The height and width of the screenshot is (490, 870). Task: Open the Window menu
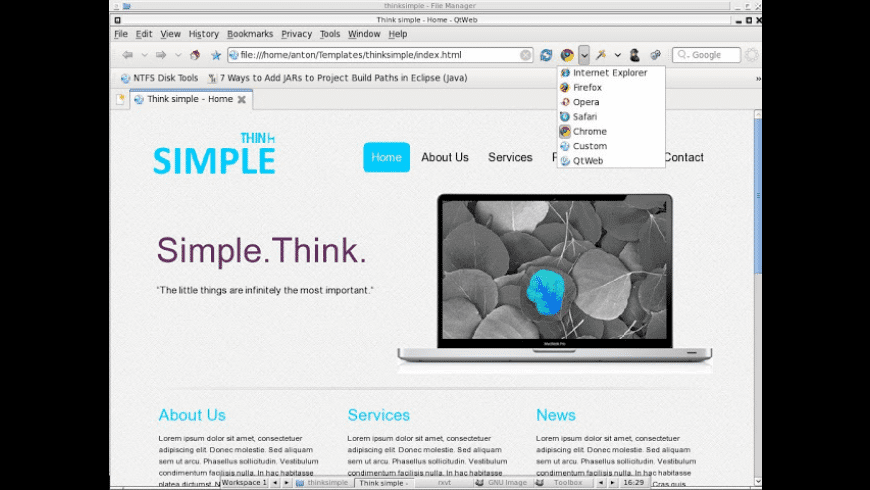[364, 34]
